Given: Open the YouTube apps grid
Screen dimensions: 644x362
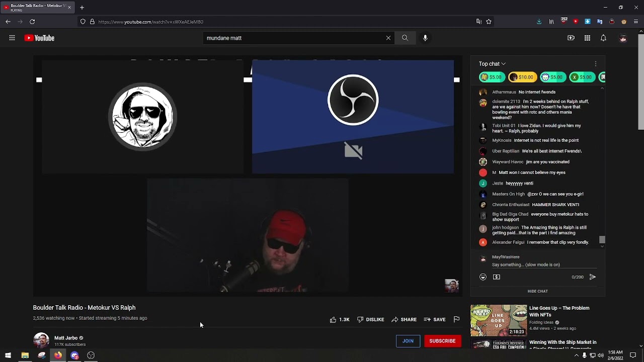Looking at the screenshot, I should [587, 38].
